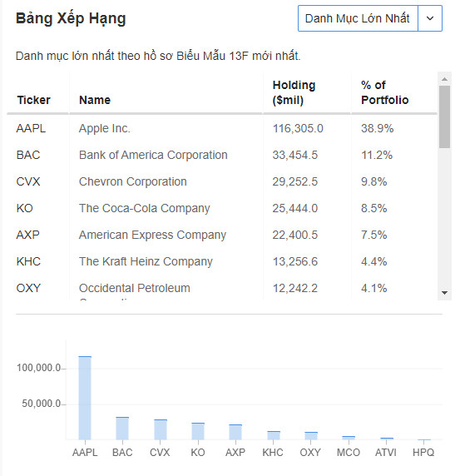Viewport: 455px width, 476px height.
Task: Click holding value 33,454.5
Action: (295, 155)
